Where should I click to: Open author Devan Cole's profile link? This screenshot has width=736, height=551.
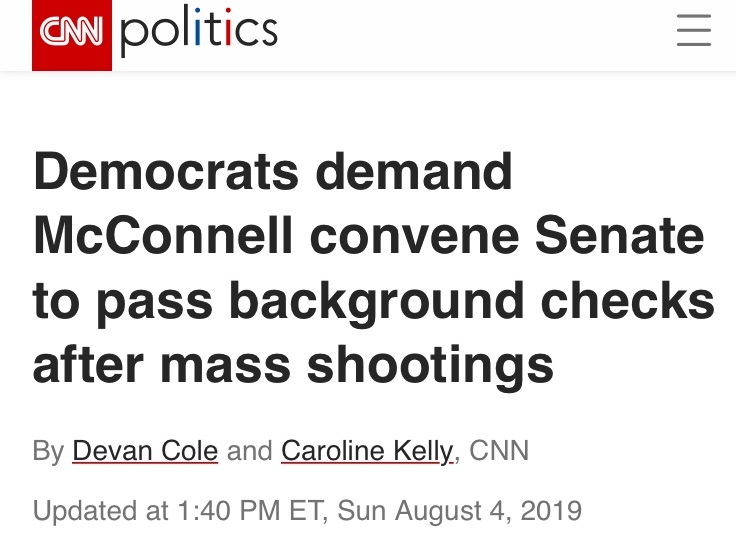point(145,451)
